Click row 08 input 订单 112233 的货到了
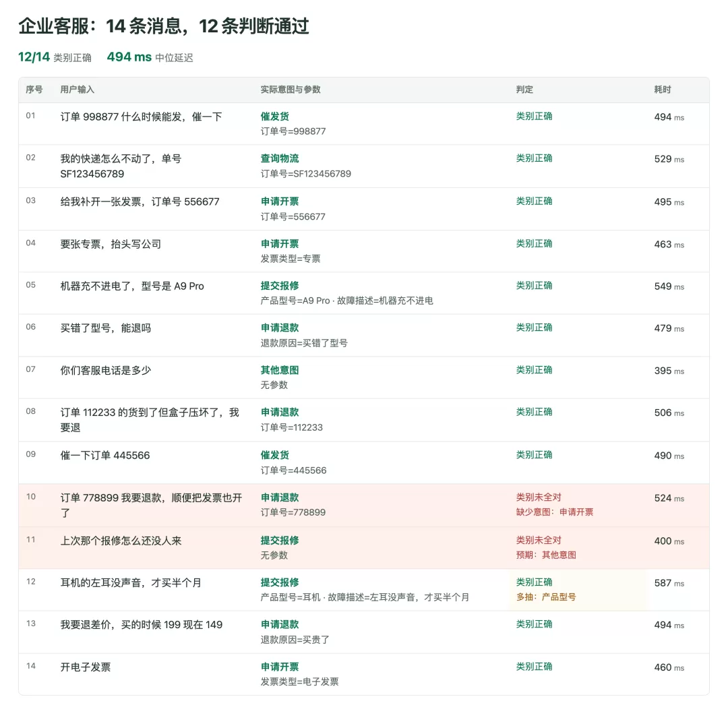The image size is (728, 703). (x=150, y=420)
